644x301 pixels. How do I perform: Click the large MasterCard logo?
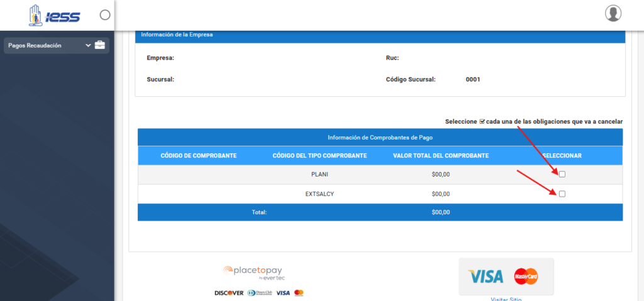pyautogui.click(x=526, y=276)
